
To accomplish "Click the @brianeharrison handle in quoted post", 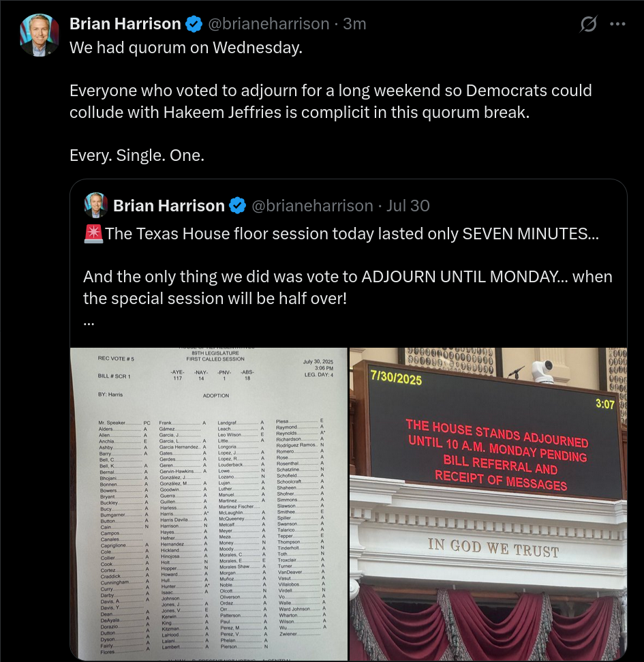I will 313,206.
